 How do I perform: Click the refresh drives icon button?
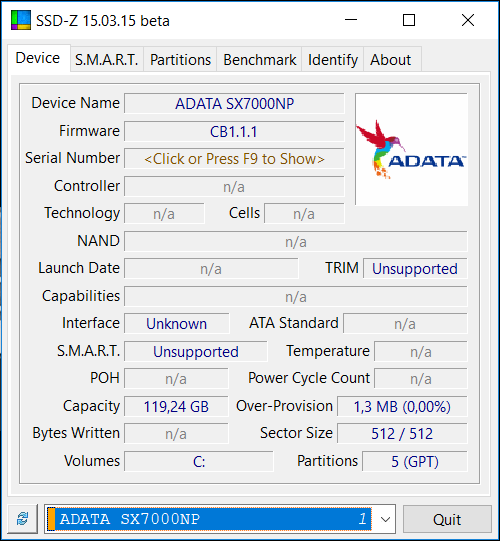pos(23,519)
